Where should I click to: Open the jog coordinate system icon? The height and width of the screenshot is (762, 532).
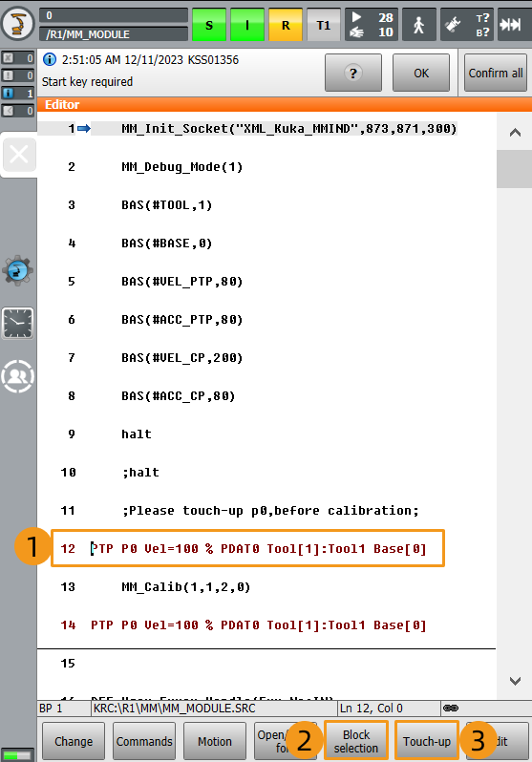pyautogui.click(x=453, y=25)
